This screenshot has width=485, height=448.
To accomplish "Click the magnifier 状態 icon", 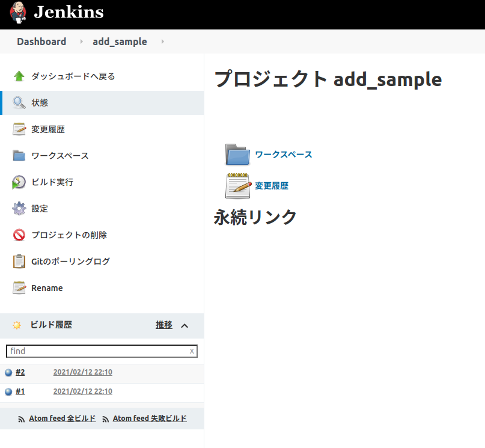I will tap(19, 103).
